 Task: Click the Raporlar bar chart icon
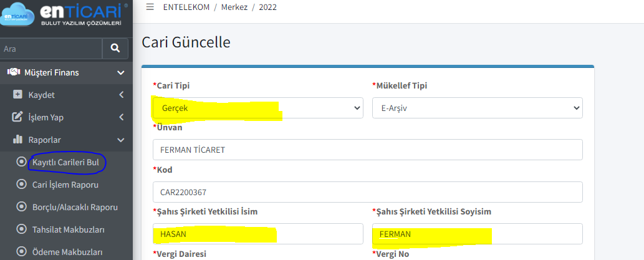(x=17, y=140)
